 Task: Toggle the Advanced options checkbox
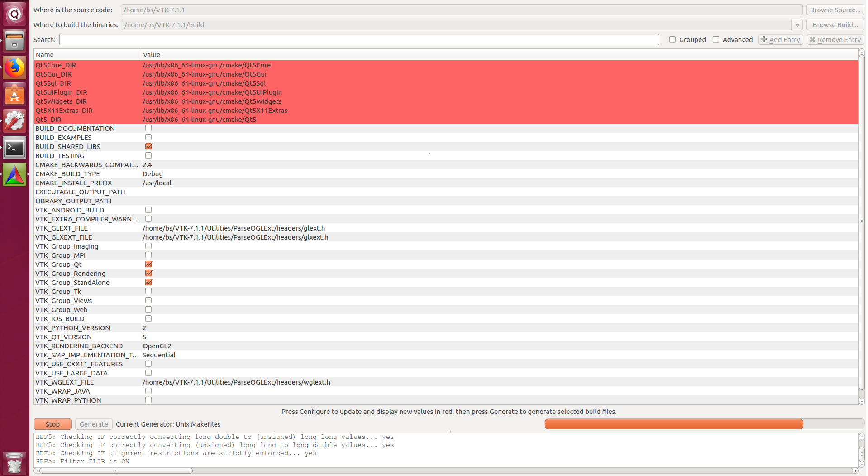[716, 39]
